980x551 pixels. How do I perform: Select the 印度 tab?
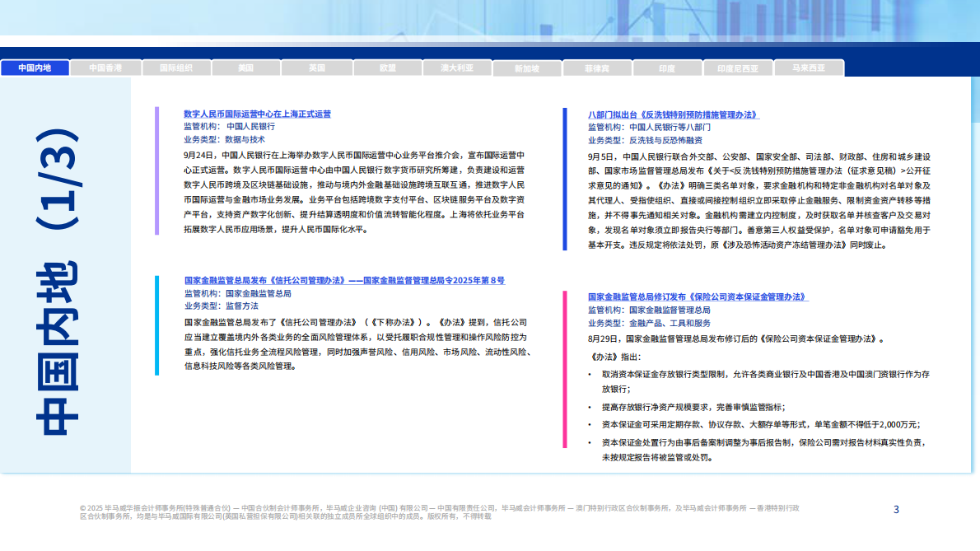point(667,68)
